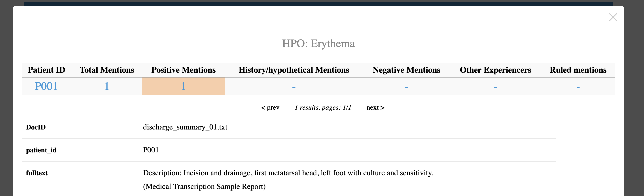Click Ruled mentions dash
This screenshot has height=196, width=644.
click(578, 87)
